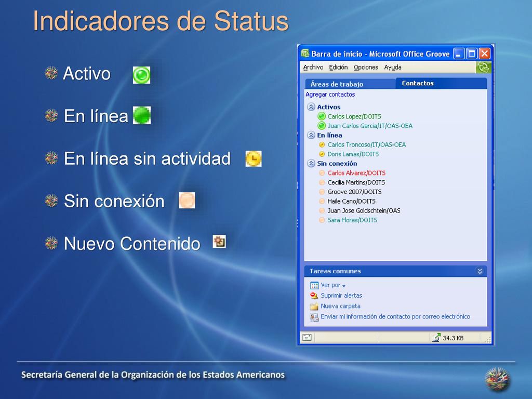Click offline status icon beside Sara Flores

coord(322,220)
